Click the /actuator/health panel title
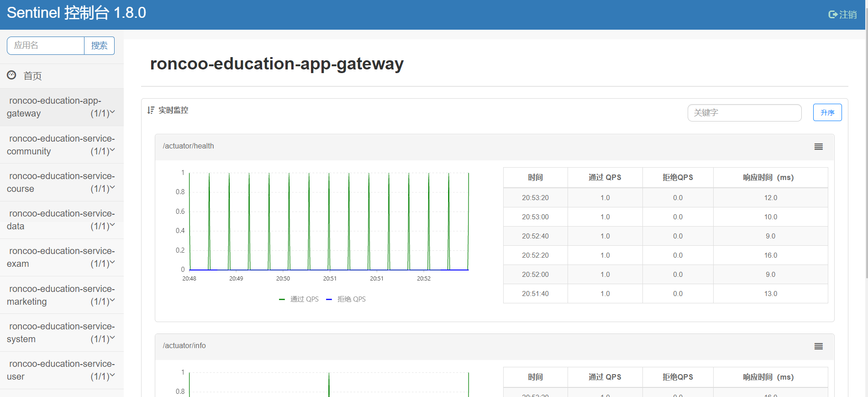This screenshot has width=868, height=397. click(x=188, y=146)
